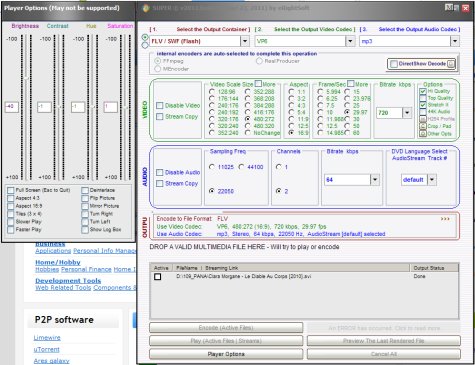Image resolution: width=475 pixels, height=365 pixels.
Task: Click the Saturation slider track
Action: pos(126,107)
